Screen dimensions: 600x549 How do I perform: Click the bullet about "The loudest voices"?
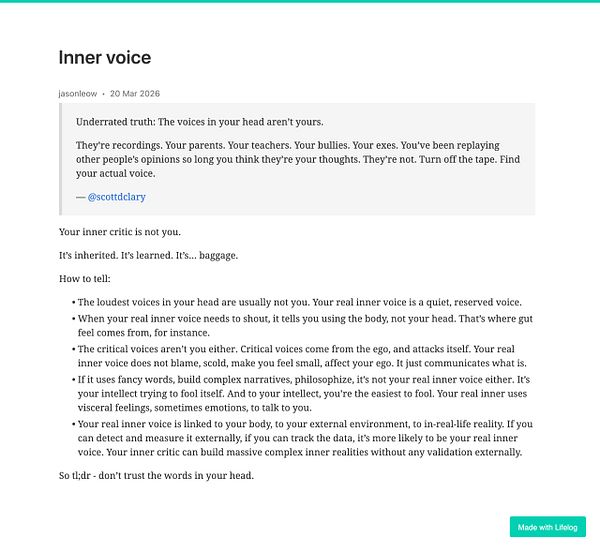(x=299, y=302)
